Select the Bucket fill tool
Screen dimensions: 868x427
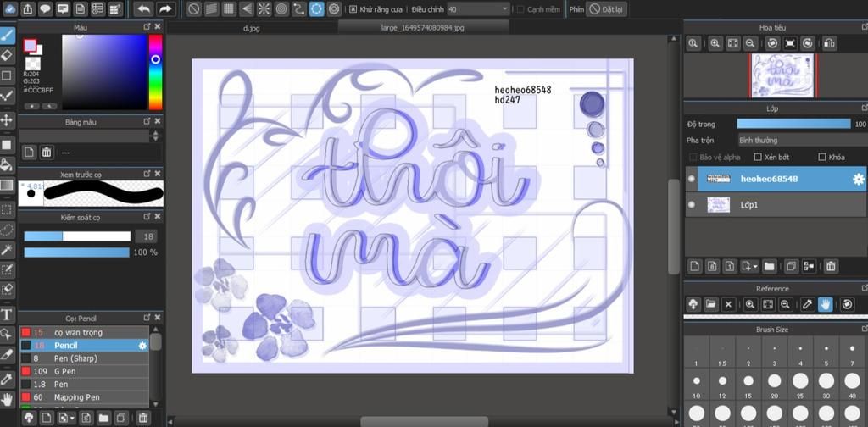point(7,164)
